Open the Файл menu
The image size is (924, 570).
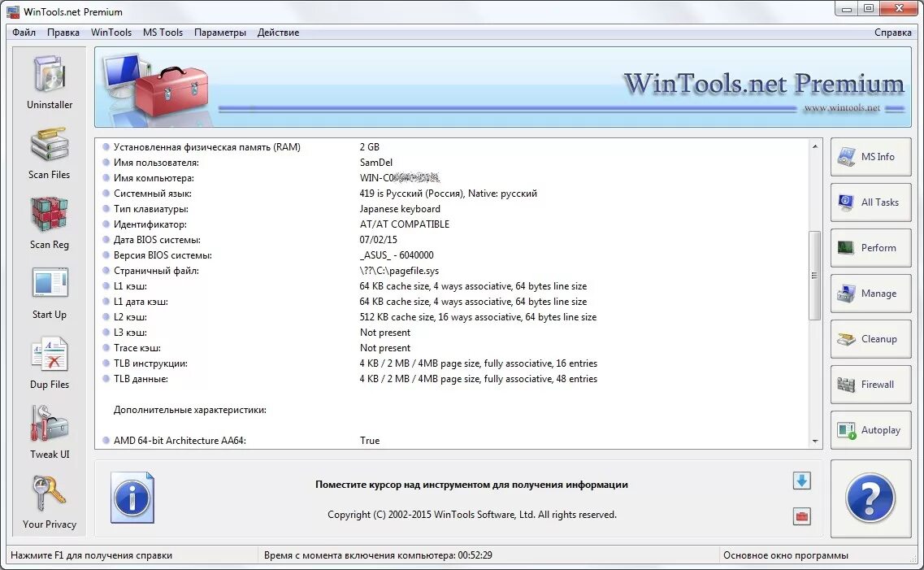pos(24,33)
